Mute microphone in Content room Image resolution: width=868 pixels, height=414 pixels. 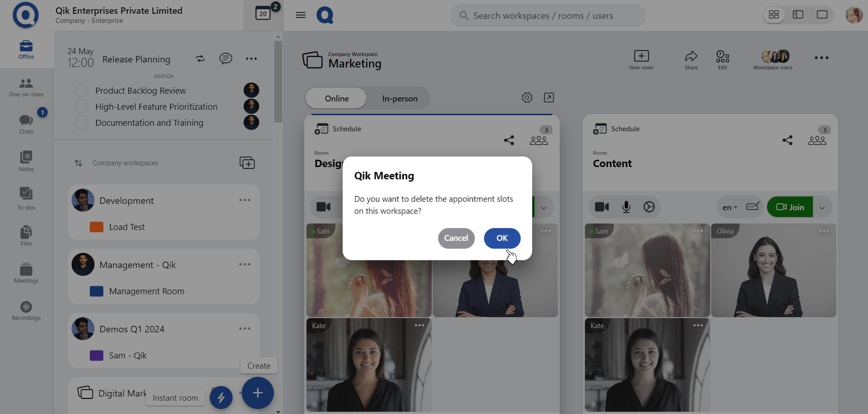pos(626,207)
